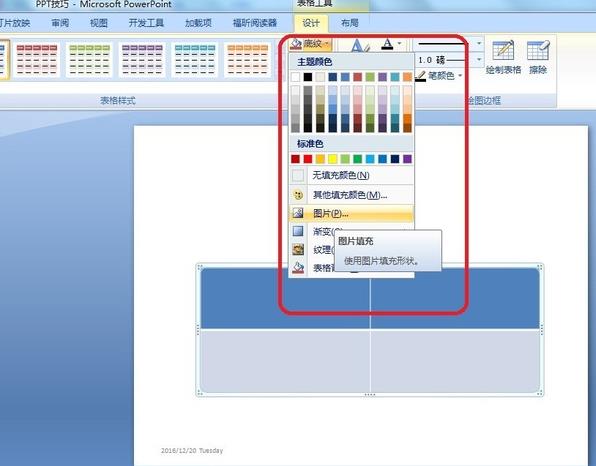Click the top-right blue header table cell
Screen dimensions: 596x466
coord(455,298)
